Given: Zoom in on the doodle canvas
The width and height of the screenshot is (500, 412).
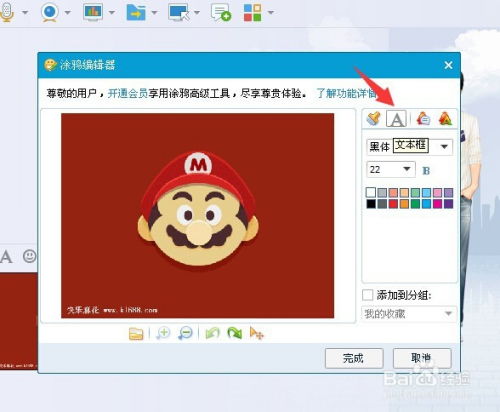Looking at the screenshot, I should (x=163, y=333).
